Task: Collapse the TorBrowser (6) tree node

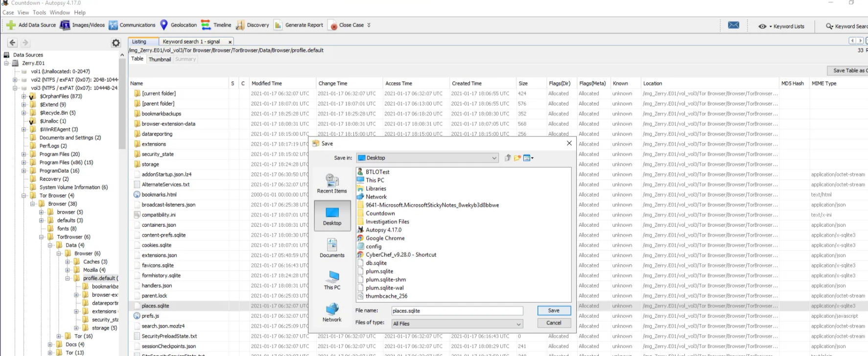Action: click(x=41, y=237)
